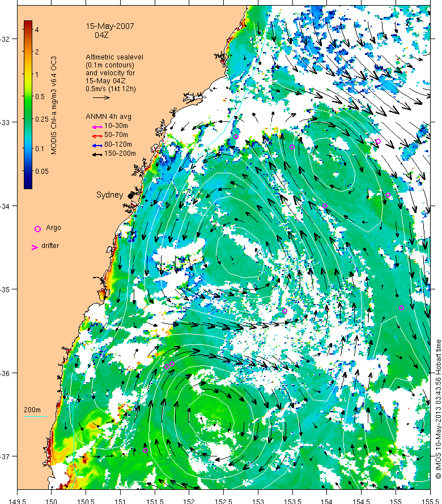
Task: Click the dark red top of chlorophyll colorbar
Action: pos(28,23)
